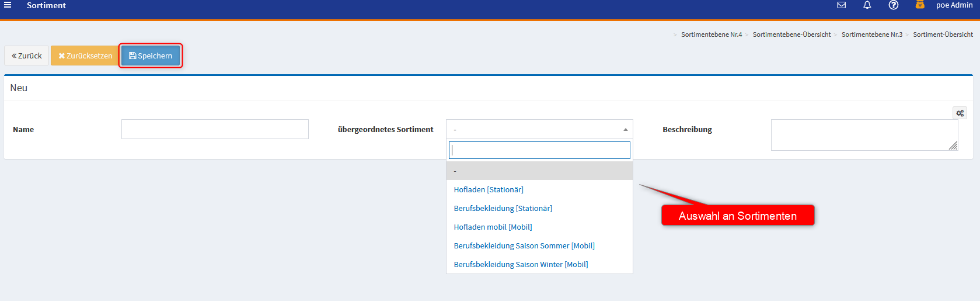Open the poe Admin user menu

click(954, 5)
